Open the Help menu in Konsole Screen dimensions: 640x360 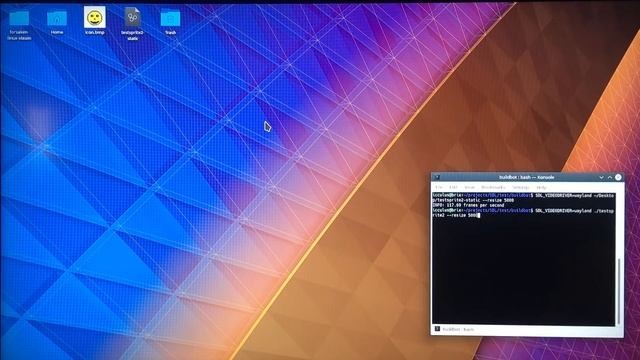[541, 187]
